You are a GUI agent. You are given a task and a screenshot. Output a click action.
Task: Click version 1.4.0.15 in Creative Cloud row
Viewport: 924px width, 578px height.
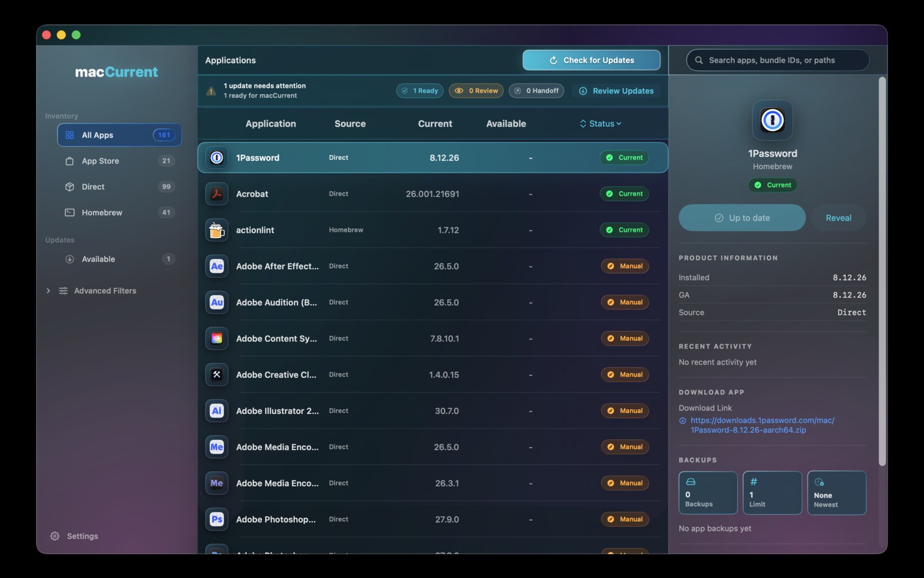444,374
